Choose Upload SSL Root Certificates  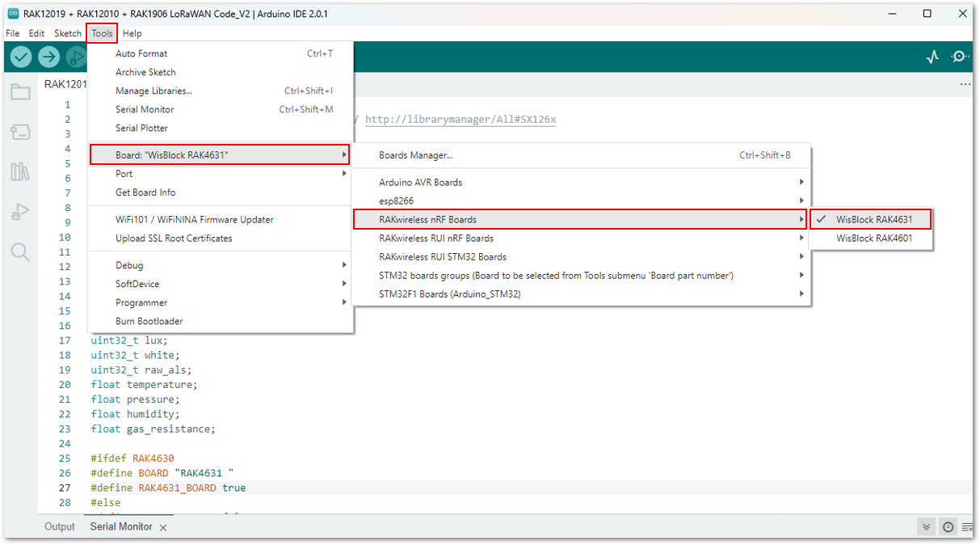pyautogui.click(x=220, y=238)
